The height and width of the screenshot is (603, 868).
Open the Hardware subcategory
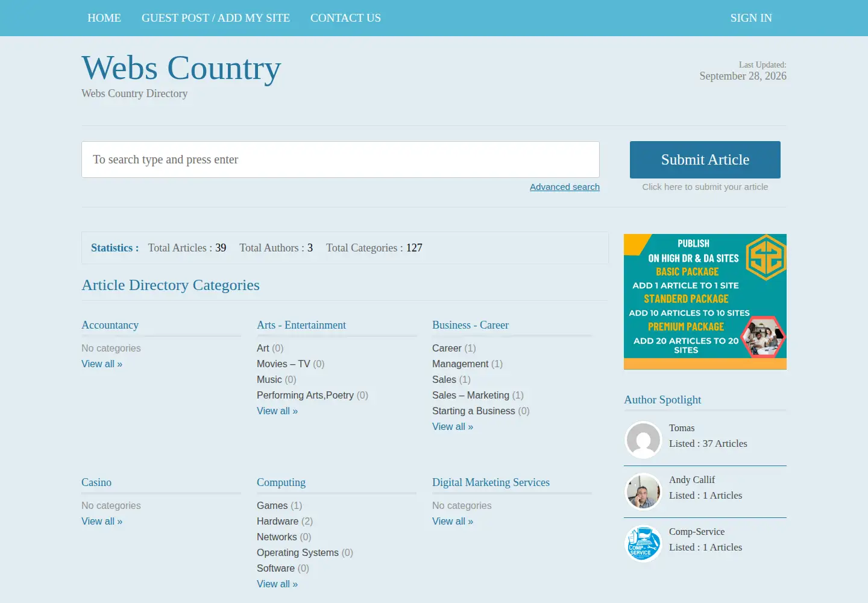point(278,522)
